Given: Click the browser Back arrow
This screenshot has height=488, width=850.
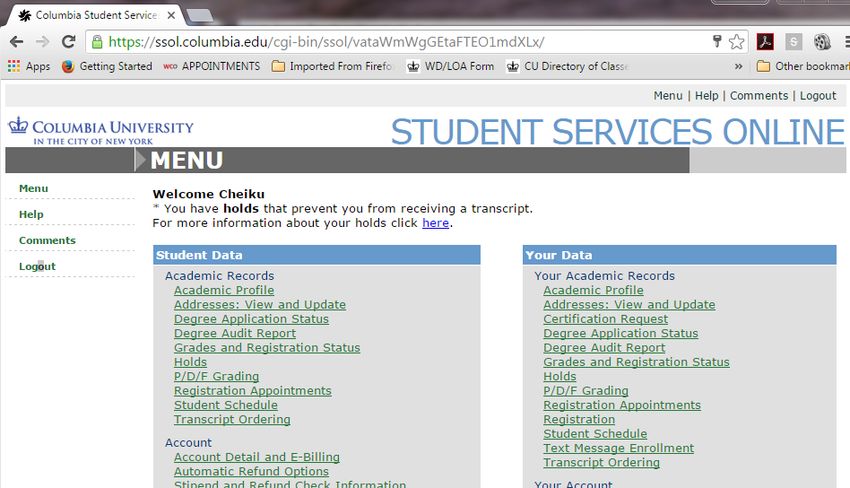Looking at the screenshot, I should point(17,42).
